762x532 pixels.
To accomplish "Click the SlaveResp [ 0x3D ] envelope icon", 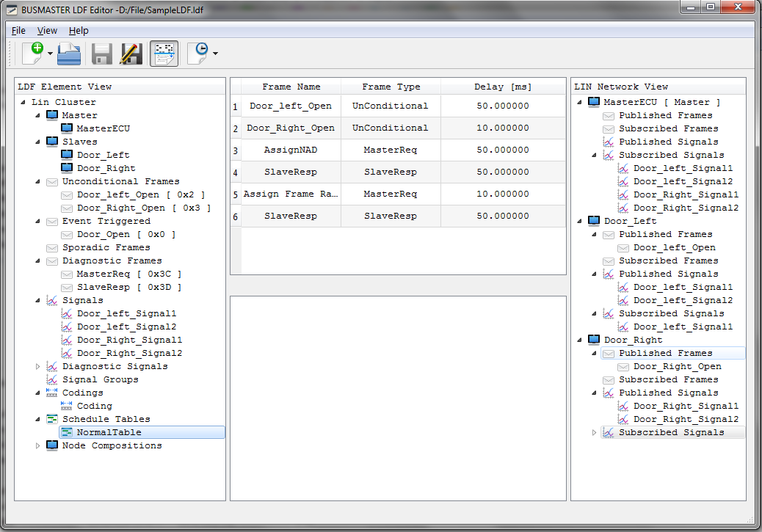I will pos(67,288).
